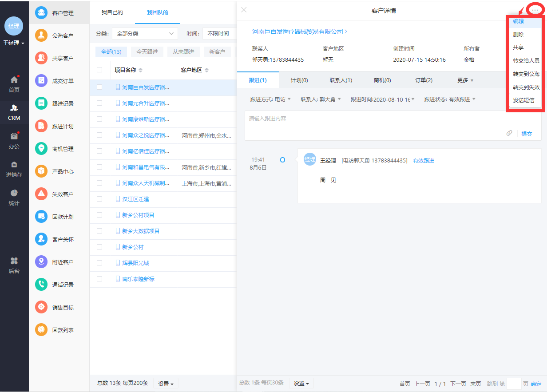This screenshot has width=547, height=392.
Task: Click the three-dot more actions button
Action: tap(535, 10)
